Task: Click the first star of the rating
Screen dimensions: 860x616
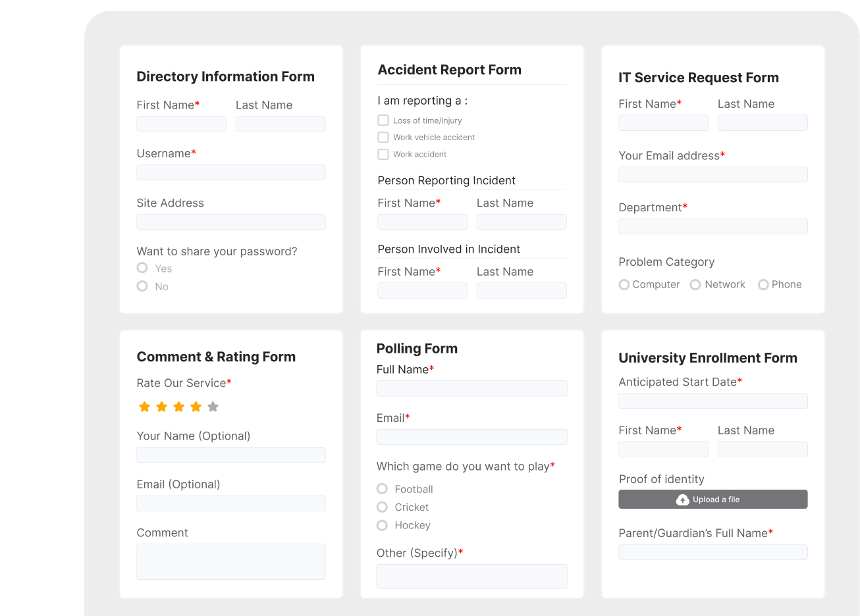Action: 144,407
